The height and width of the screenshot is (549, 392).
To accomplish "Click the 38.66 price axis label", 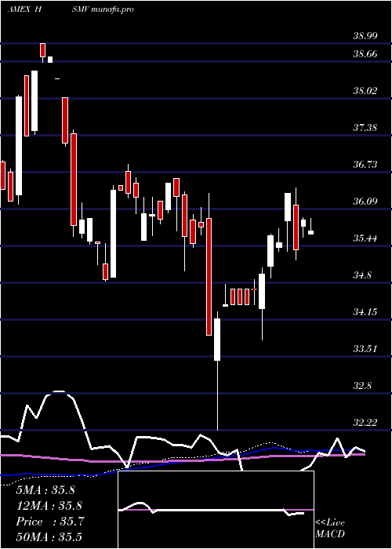I will pyautogui.click(x=365, y=54).
